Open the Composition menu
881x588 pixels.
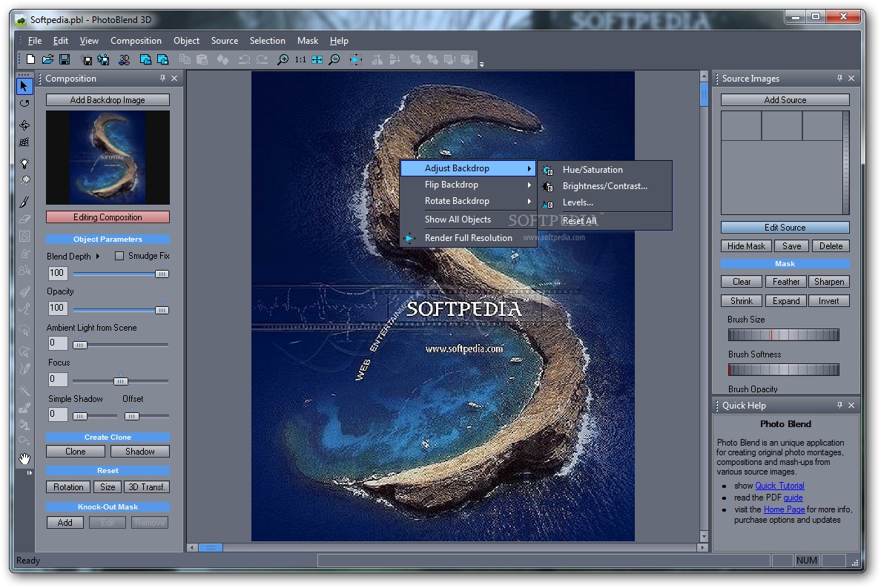pyautogui.click(x=136, y=41)
